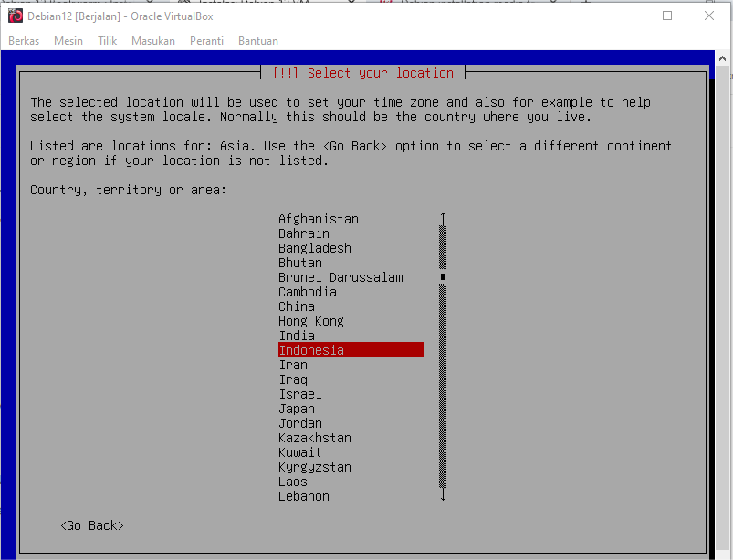Open the Masukan menu
This screenshot has height=560, width=733.
click(x=152, y=41)
